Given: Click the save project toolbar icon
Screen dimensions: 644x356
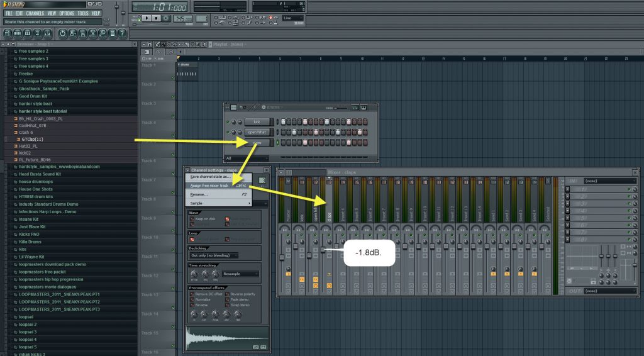Looking at the screenshot, I should [x=72, y=33].
